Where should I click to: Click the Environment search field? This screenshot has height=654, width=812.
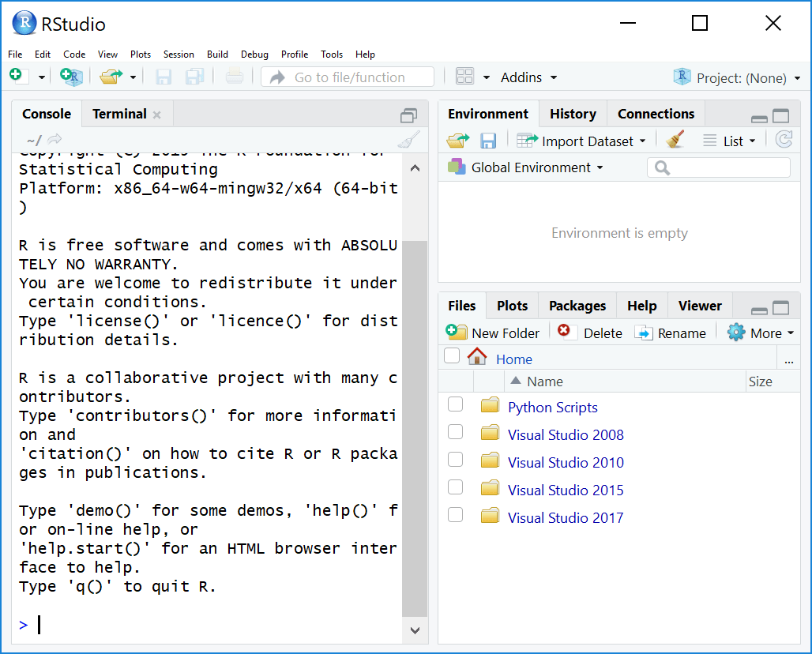coord(719,167)
